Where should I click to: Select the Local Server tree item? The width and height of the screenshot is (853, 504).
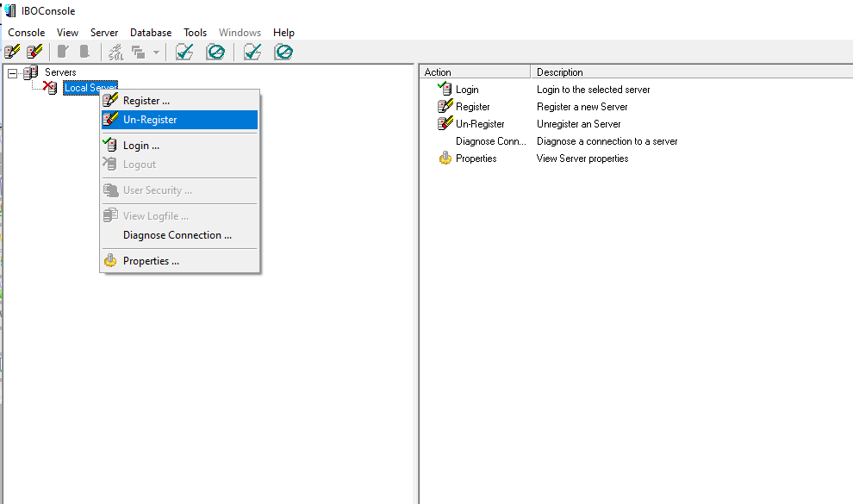tap(90, 88)
